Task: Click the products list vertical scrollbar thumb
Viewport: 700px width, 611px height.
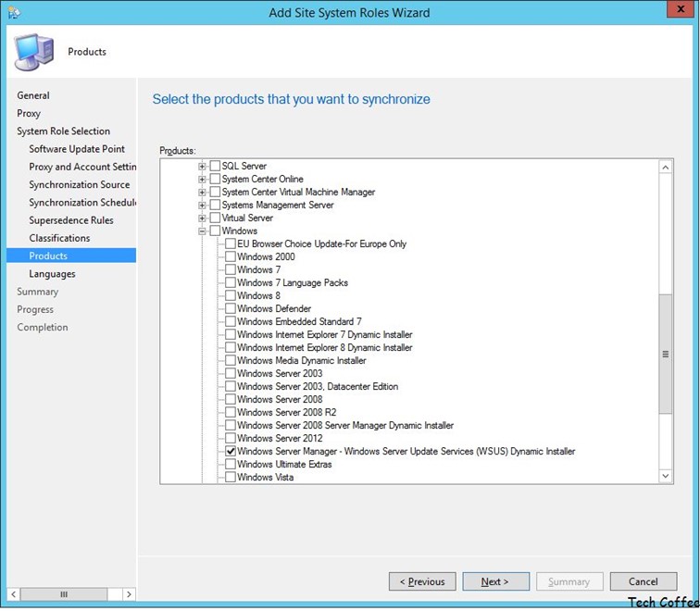Action: click(665, 354)
